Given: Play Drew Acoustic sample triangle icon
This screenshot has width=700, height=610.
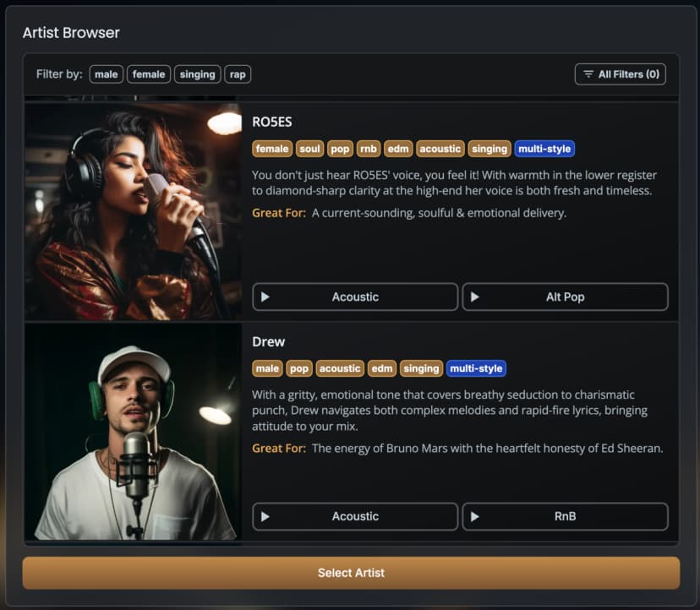Looking at the screenshot, I should click(x=265, y=517).
